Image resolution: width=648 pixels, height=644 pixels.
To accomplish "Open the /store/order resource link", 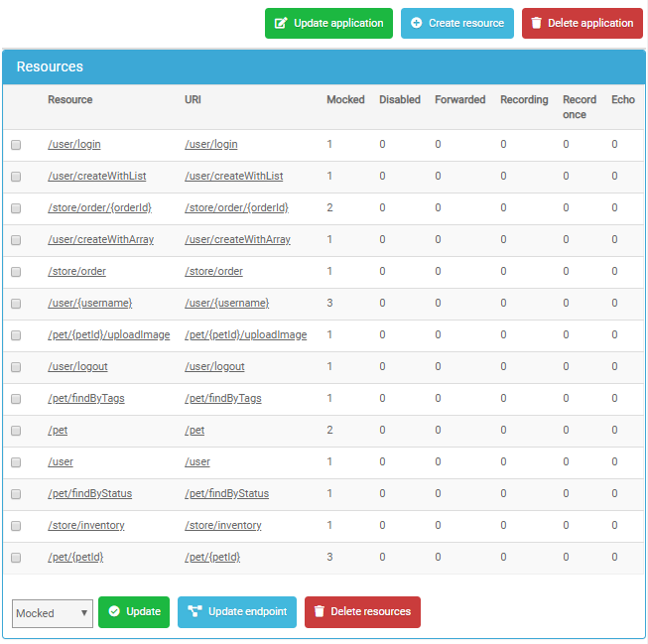I will 76,271.
